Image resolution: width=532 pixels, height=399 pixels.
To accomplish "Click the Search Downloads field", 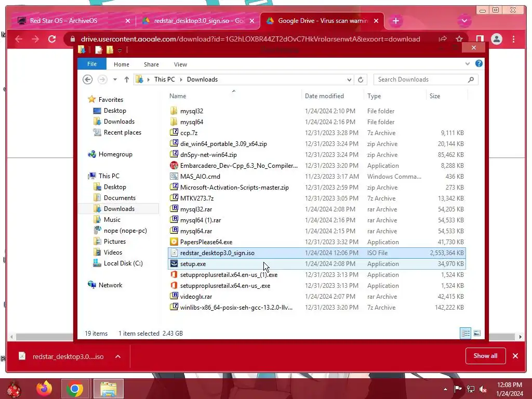I will pyautogui.click(x=426, y=79).
